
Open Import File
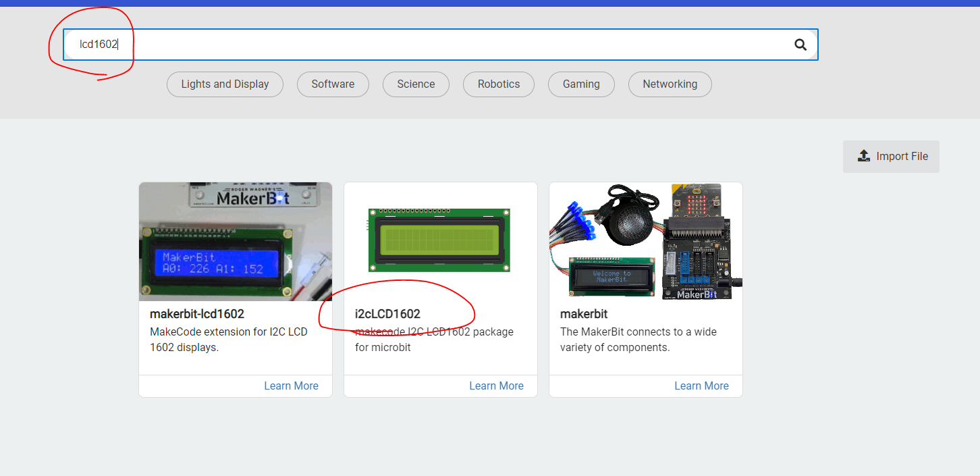(x=891, y=156)
